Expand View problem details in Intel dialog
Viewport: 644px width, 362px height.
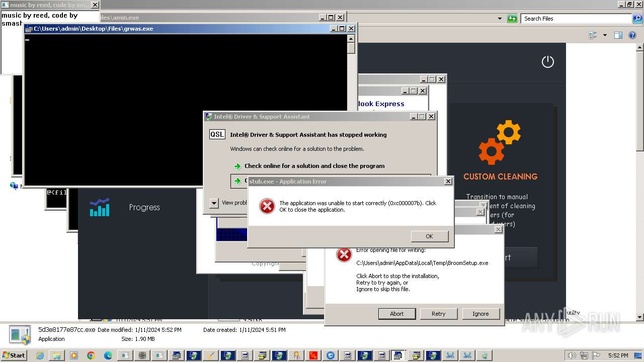214,203
